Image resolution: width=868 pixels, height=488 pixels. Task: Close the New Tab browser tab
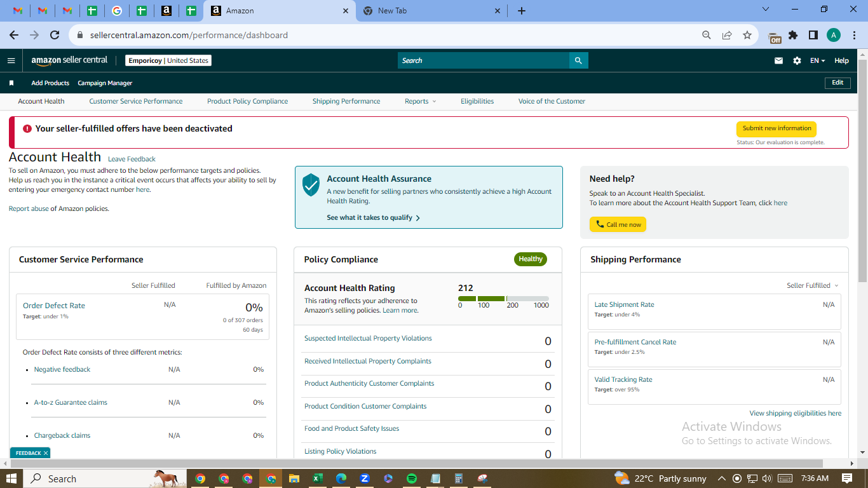point(498,11)
